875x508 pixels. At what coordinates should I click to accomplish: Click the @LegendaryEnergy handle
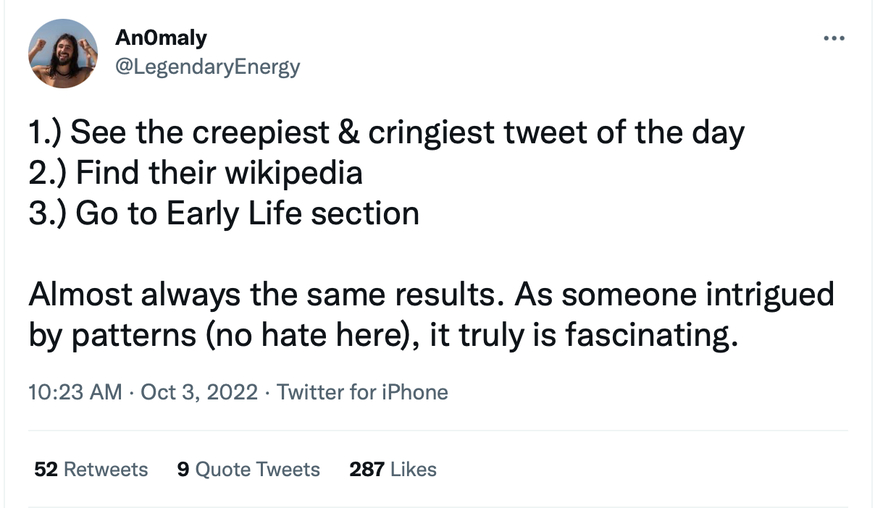tap(208, 67)
